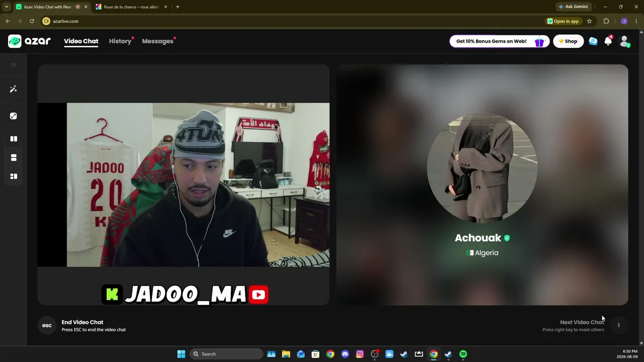Open the gem Shop
This screenshot has width=644, height=362.
(568, 41)
